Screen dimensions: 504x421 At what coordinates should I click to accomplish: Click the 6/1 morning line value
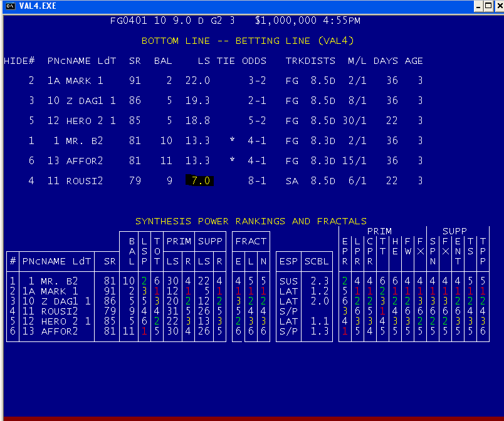point(357,181)
